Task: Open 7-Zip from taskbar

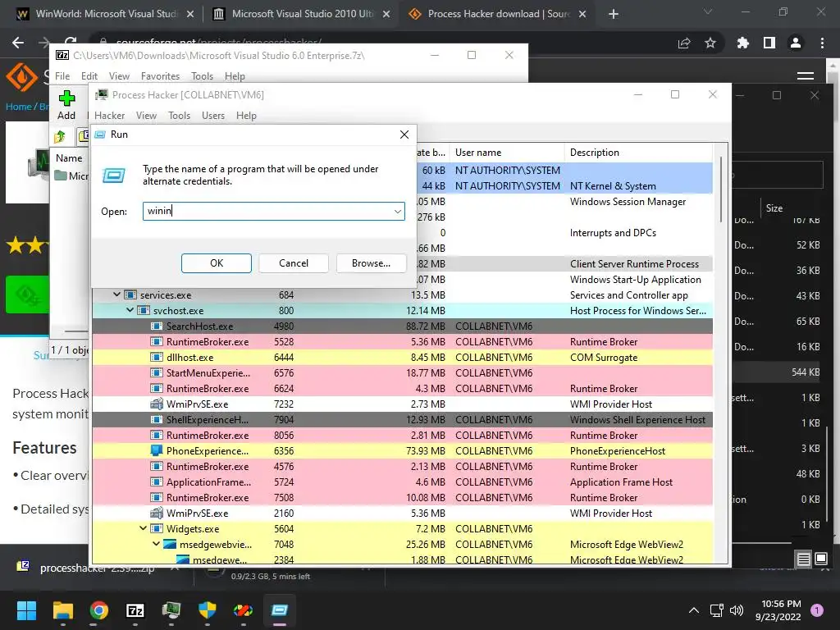Action: coord(135,610)
